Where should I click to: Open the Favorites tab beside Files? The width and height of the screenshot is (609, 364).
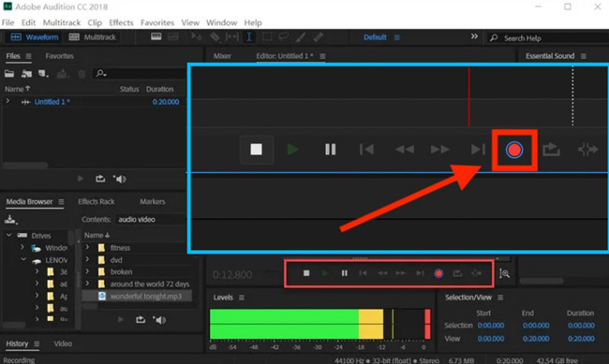coord(59,56)
